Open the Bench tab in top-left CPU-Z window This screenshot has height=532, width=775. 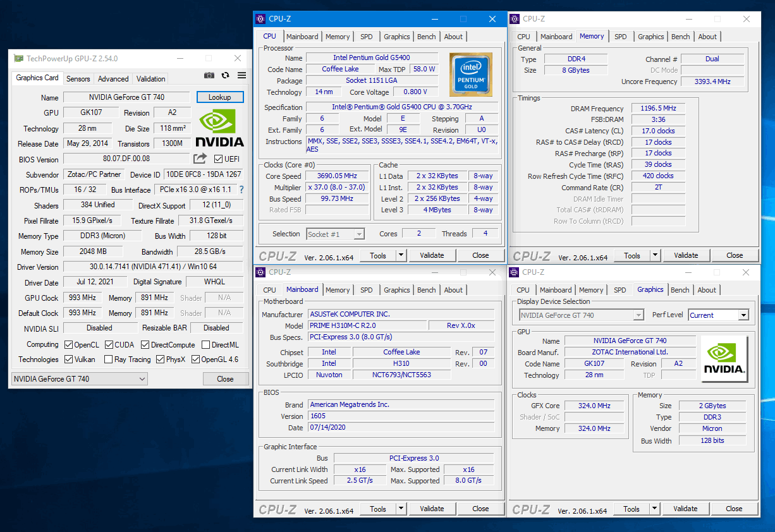click(x=427, y=37)
